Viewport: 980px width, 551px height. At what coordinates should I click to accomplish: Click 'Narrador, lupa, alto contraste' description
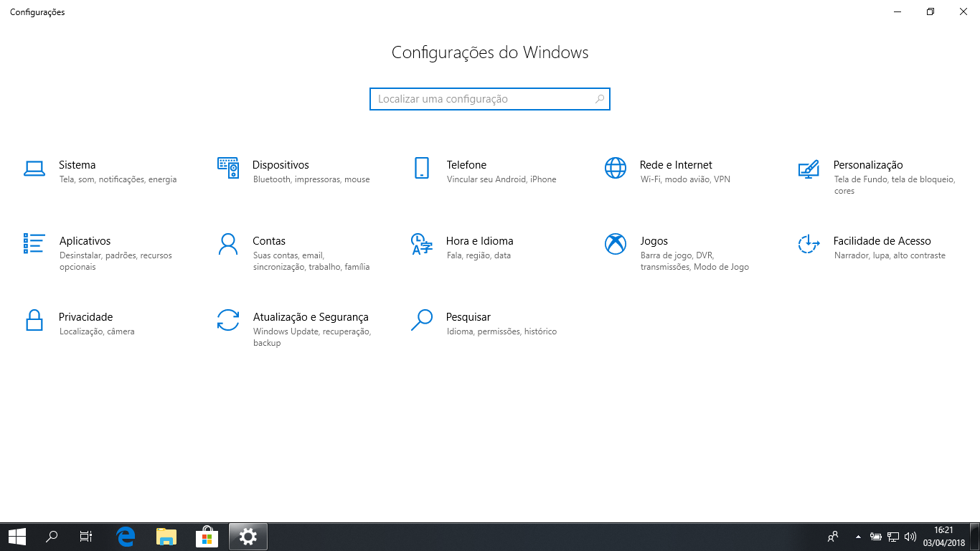(x=890, y=255)
